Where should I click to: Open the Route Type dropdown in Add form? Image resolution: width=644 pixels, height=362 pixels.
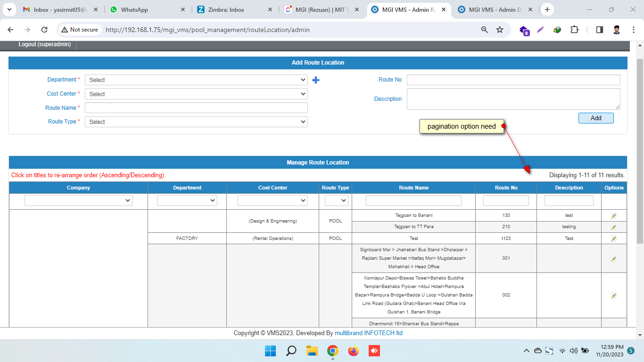coord(196,122)
